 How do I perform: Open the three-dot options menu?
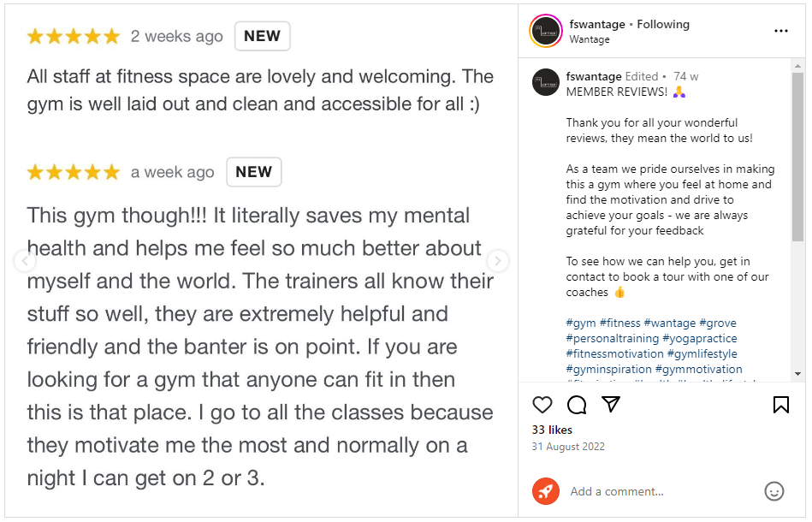(781, 30)
